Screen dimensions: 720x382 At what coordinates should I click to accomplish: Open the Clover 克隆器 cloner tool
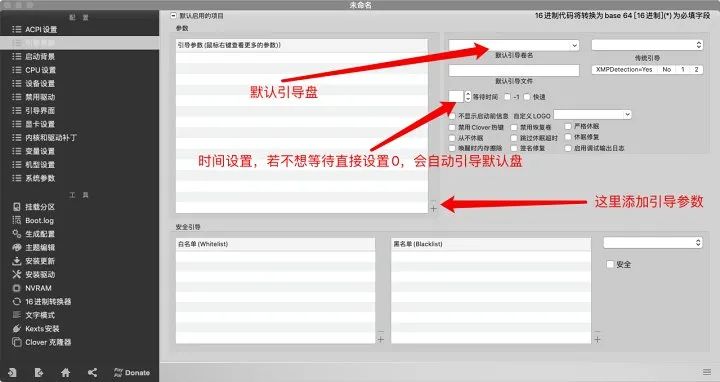pyautogui.click(x=41, y=343)
